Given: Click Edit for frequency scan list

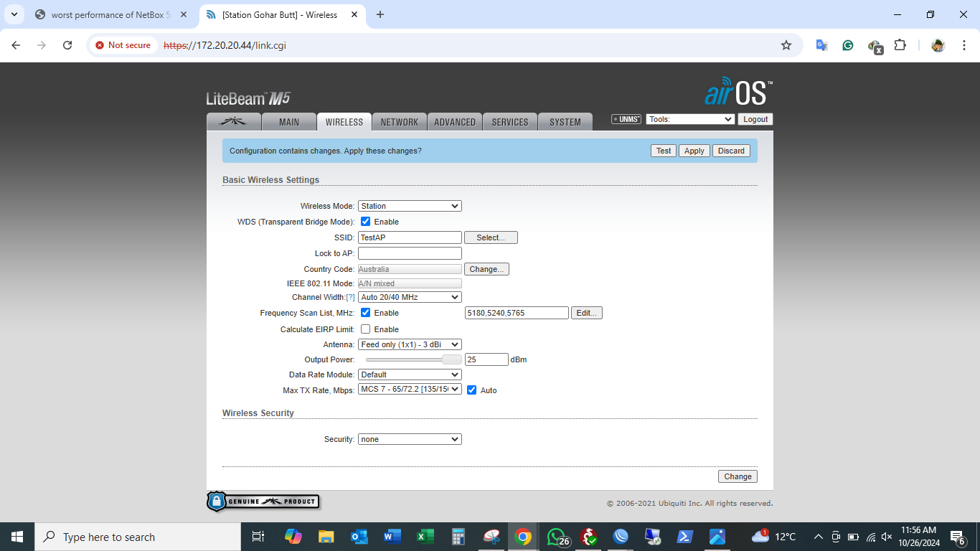Looking at the screenshot, I should pyautogui.click(x=587, y=313).
